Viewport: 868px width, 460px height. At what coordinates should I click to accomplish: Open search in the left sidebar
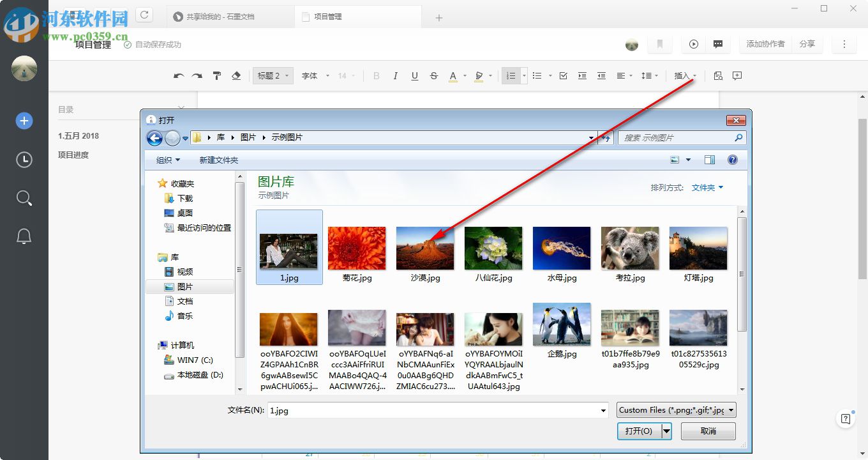(24, 198)
